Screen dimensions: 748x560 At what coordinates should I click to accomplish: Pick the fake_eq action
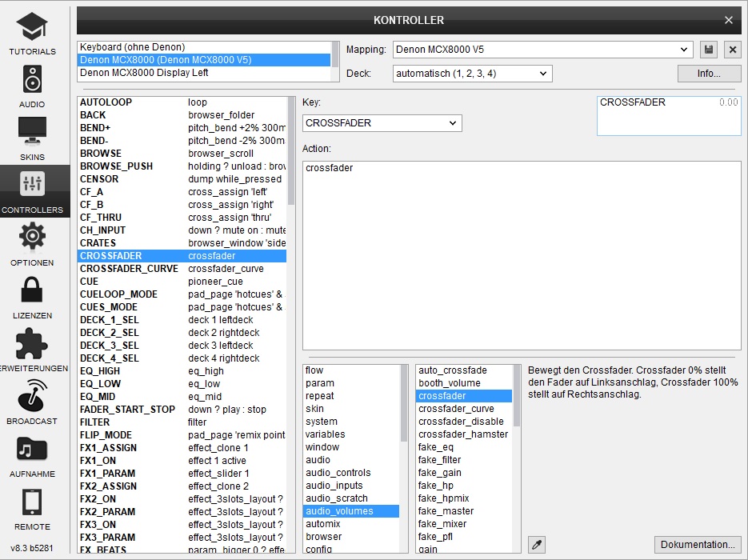(464, 447)
